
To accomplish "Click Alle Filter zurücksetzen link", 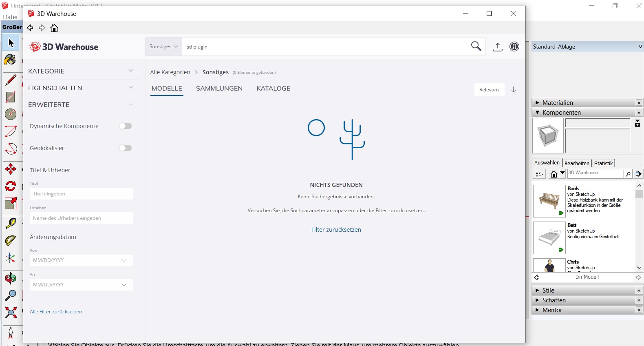I will click(x=56, y=312).
